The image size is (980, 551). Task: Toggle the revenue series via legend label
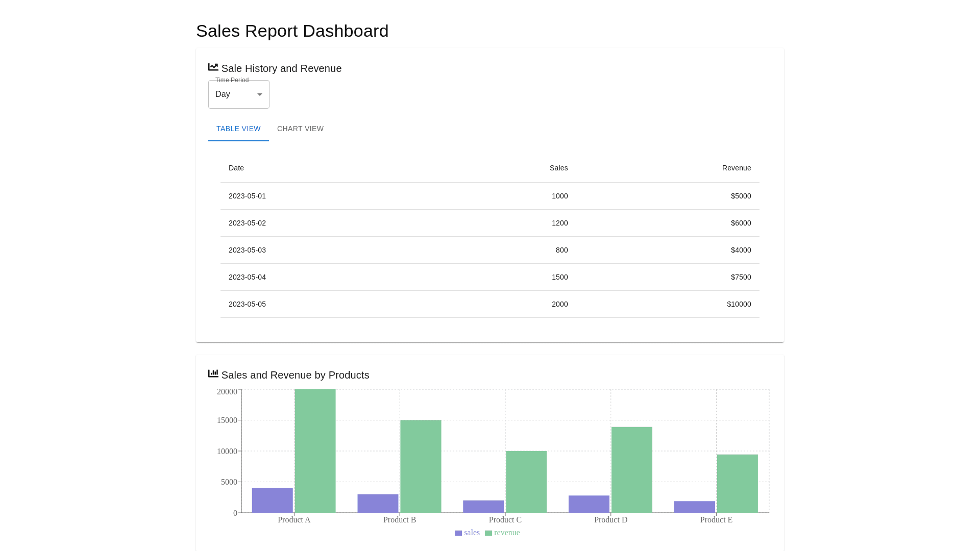pyautogui.click(x=507, y=533)
